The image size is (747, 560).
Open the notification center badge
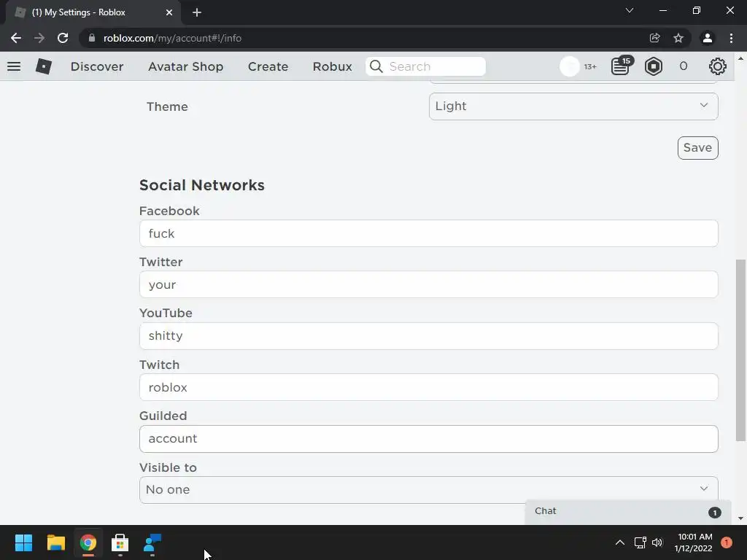pos(726,542)
